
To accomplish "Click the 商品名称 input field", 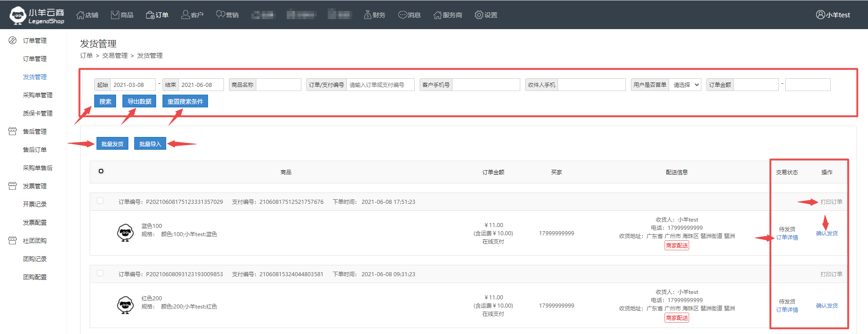I will [x=278, y=85].
